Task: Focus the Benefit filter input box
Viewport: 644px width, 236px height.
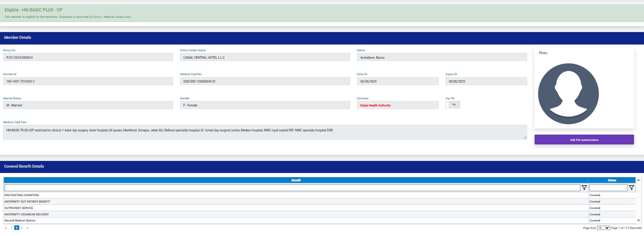Action: (292, 188)
